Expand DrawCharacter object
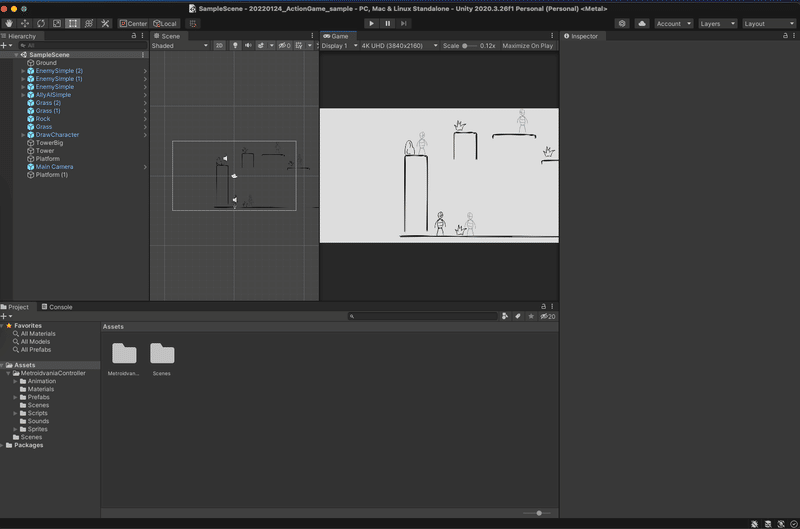Image resolution: width=800 pixels, height=529 pixels. pyautogui.click(x=23, y=135)
